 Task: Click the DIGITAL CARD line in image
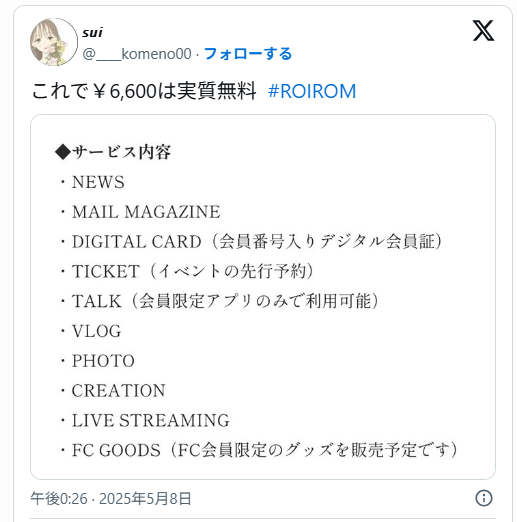(x=251, y=241)
